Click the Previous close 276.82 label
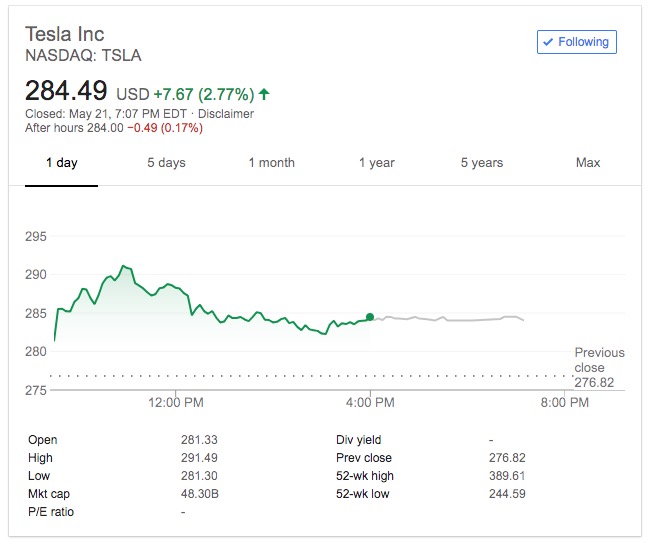The width and height of the screenshot is (648, 544). [x=599, y=367]
